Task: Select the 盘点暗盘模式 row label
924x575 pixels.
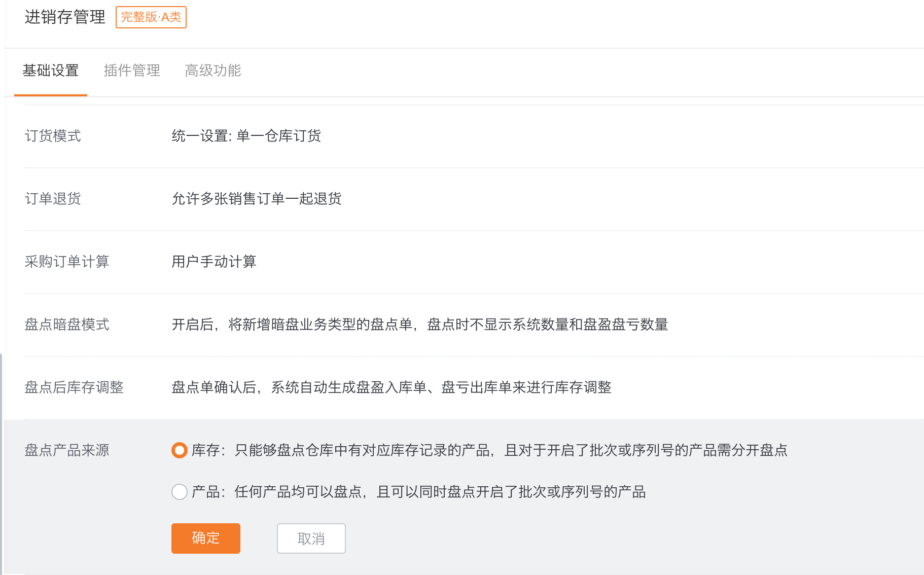Action: 67,325
